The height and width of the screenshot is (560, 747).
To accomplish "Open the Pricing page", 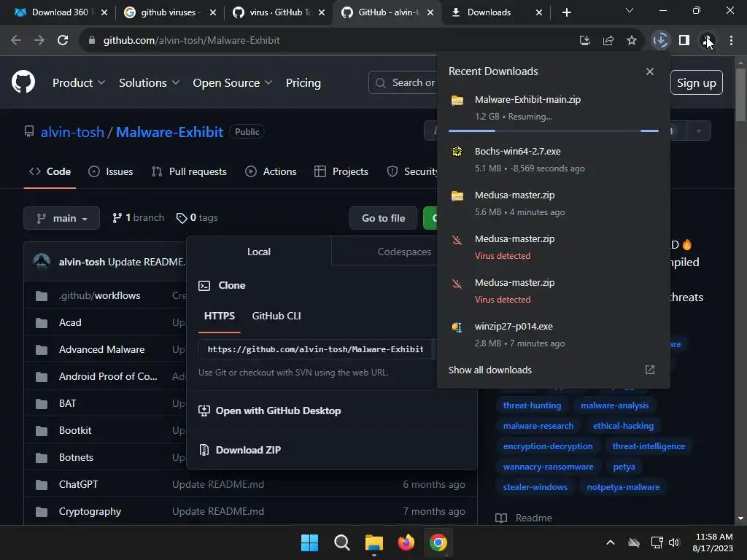I will click(303, 83).
